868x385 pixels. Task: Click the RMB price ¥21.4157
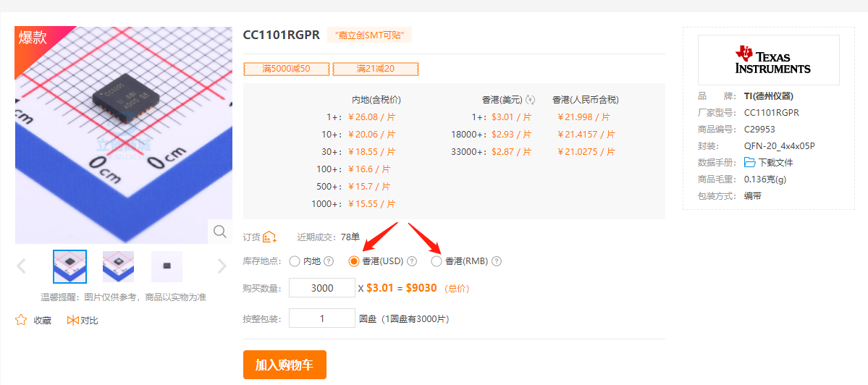coord(586,135)
